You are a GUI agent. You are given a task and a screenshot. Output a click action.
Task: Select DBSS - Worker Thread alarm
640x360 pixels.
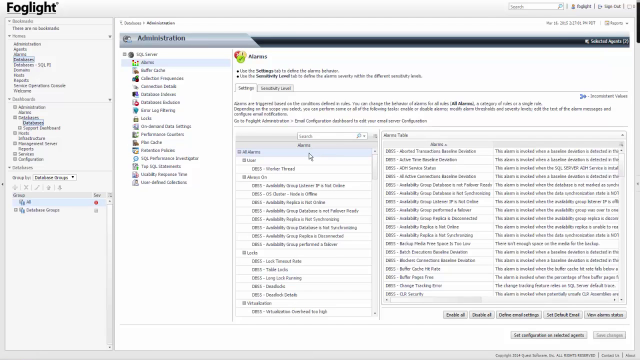point(273,169)
